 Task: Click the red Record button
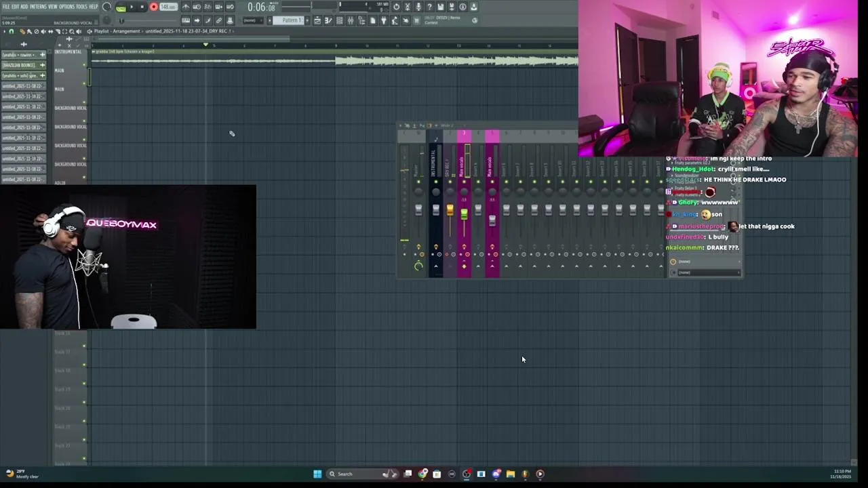pos(154,7)
